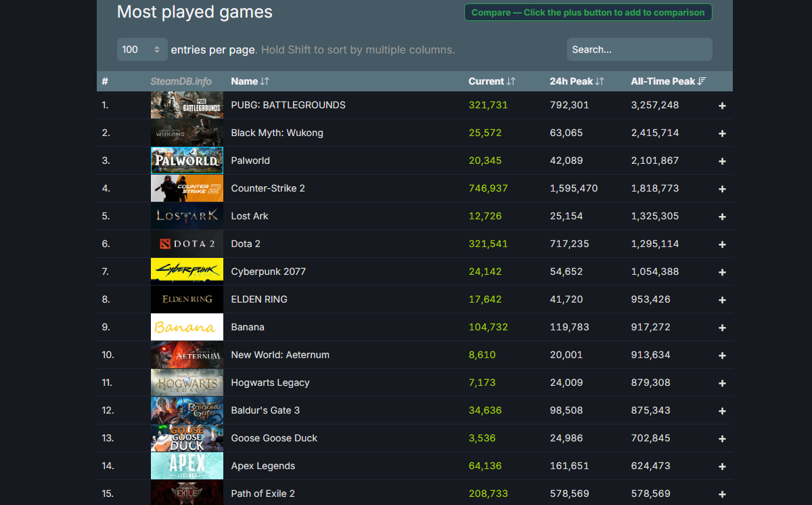
Task: Toggle All-Time Peak sort order
Action: (x=668, y=81)
